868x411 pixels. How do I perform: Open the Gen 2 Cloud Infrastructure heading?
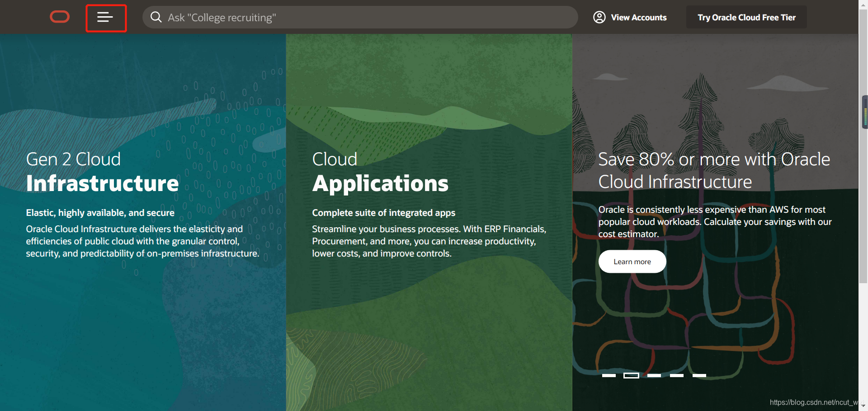[102, 172]
